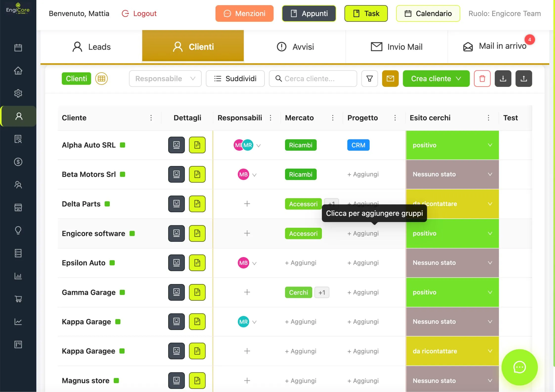Open the dollar sign sidebar icon
Viewport: 555px width, 392px height.
[18, 162]
